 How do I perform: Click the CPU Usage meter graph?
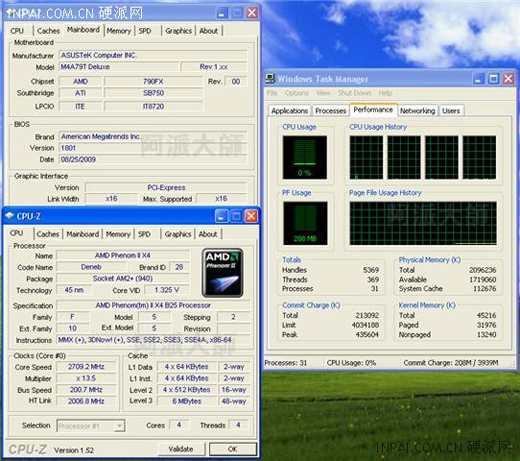pos(305,157)
